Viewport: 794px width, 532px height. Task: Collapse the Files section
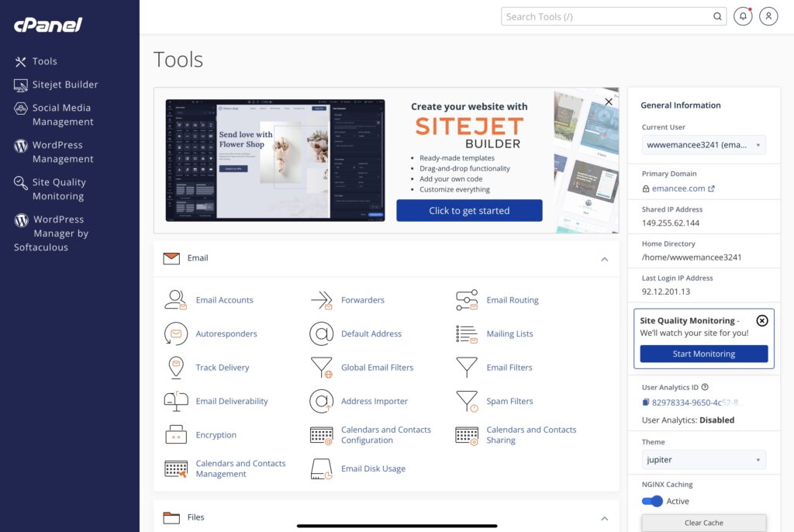(x=605, y=518)
